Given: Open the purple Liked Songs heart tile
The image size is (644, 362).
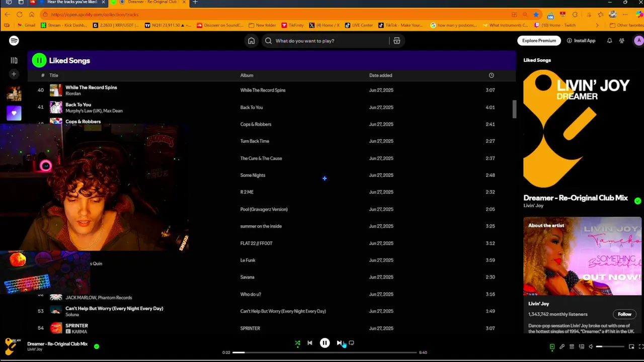Looking at the screenshot, I should 14,113.
